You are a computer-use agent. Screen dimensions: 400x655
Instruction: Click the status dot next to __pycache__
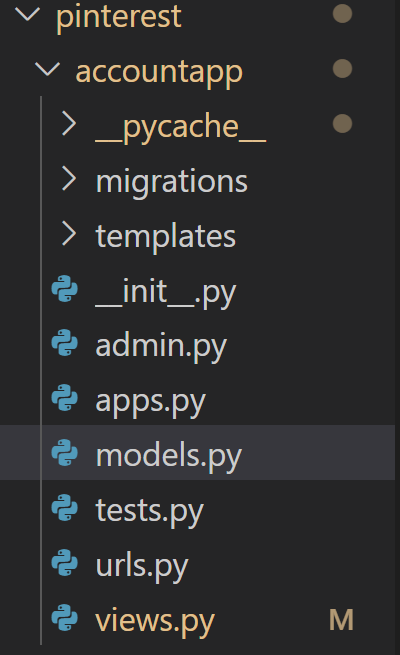pyautogui.click(x=342, y=124)
